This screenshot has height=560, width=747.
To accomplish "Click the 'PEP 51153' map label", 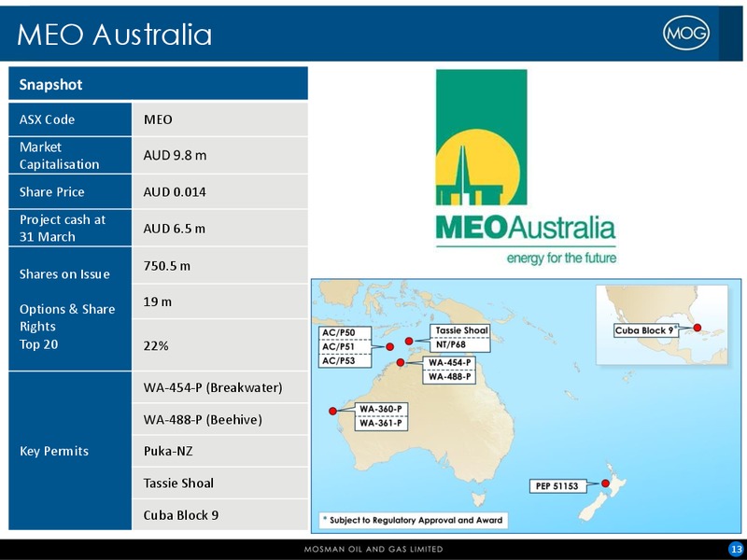I will tap(557, 486).
